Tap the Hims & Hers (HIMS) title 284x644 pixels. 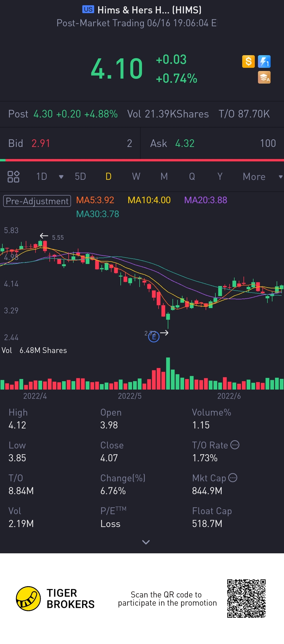click(x=149, y=10)
